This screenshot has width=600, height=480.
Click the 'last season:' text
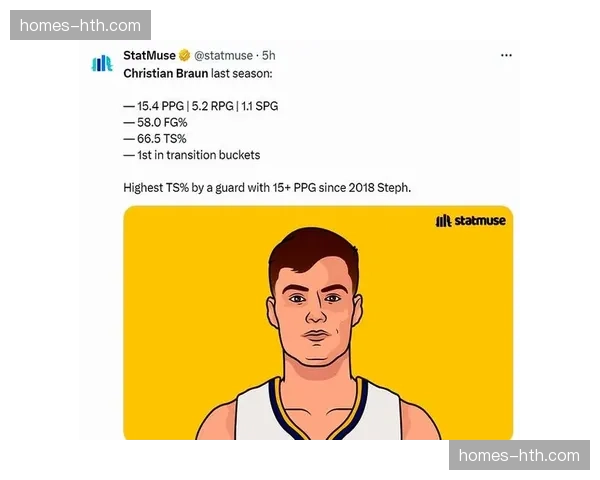(242, 73)
